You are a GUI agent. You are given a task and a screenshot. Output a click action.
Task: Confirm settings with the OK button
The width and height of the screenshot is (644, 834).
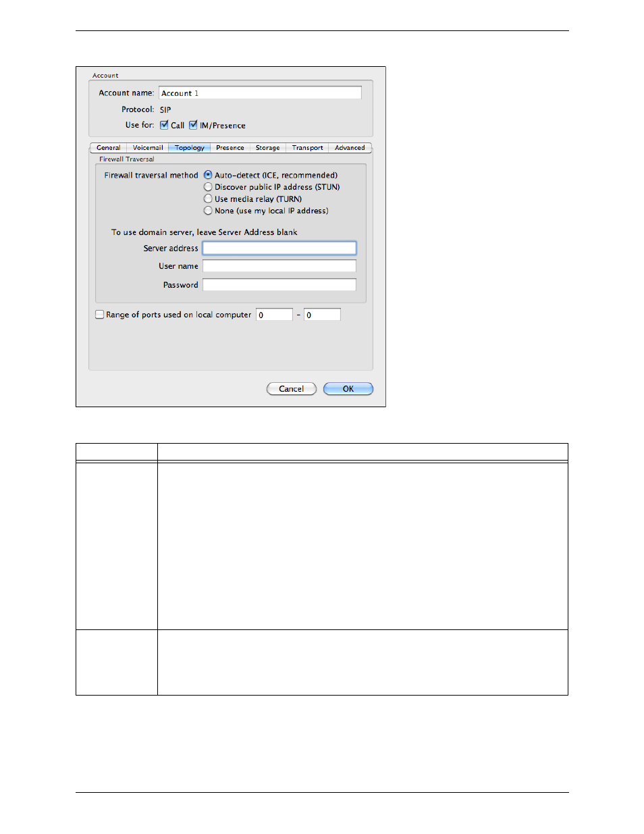[348, 389]
